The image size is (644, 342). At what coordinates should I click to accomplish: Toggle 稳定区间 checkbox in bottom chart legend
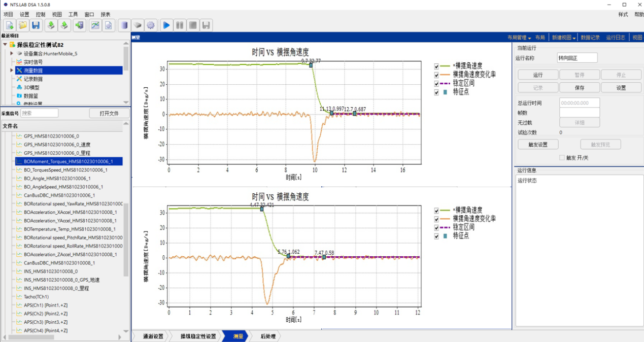[x=436, y=227]
